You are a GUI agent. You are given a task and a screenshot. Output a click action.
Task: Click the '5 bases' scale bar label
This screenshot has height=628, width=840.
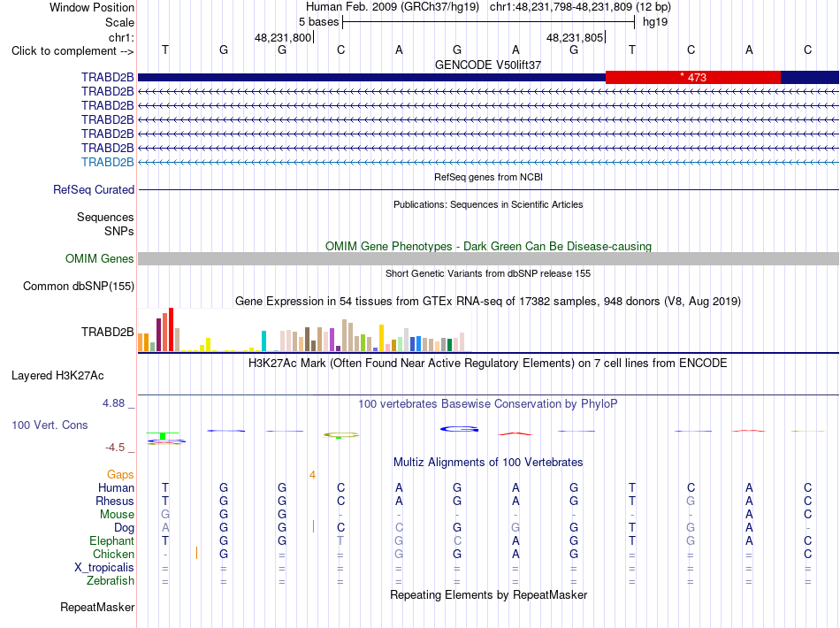click(318, 22)
